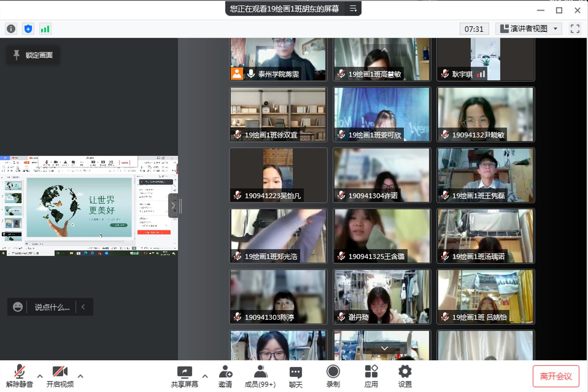Viewport: 588px width, 392px height.
Task: Expand video options arrow
Action: (x=80, y=376)
